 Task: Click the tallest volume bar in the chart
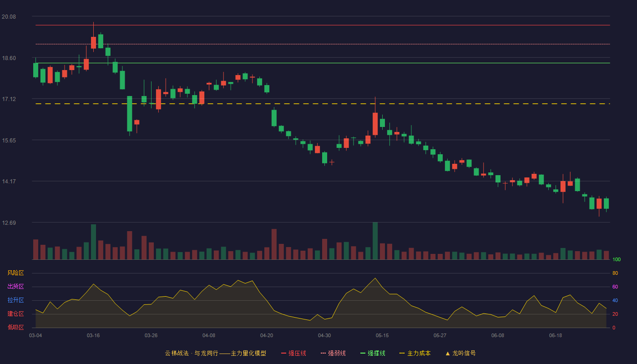375,241
